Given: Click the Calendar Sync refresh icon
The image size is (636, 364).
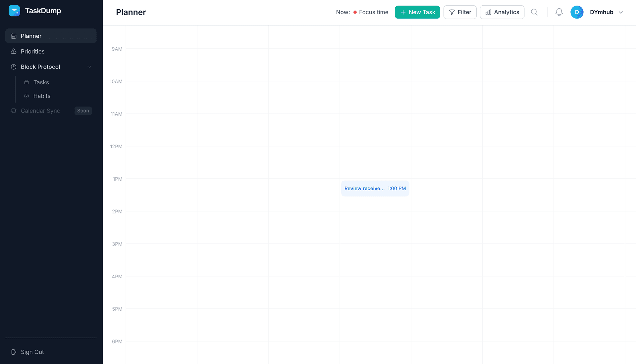Looking at the screenshot, I should point(14,111).
